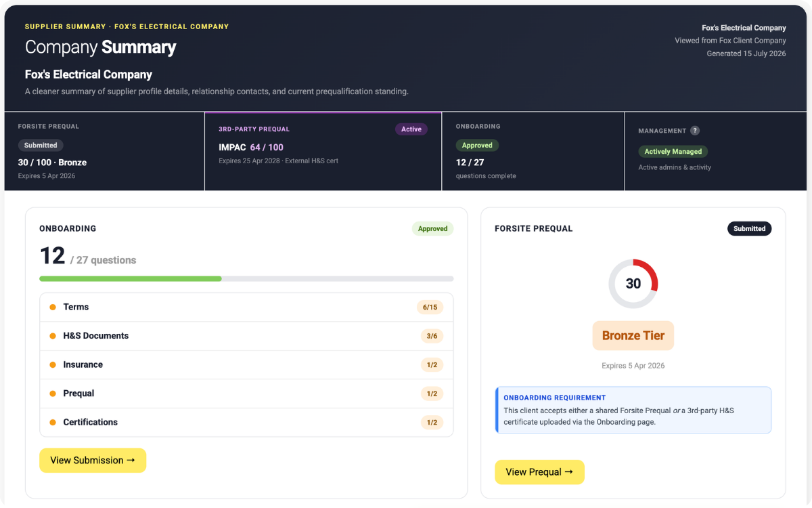
Task: Open the Forsite Prequal summary tab
Action: pyautogui.click(x=105, y=151)
